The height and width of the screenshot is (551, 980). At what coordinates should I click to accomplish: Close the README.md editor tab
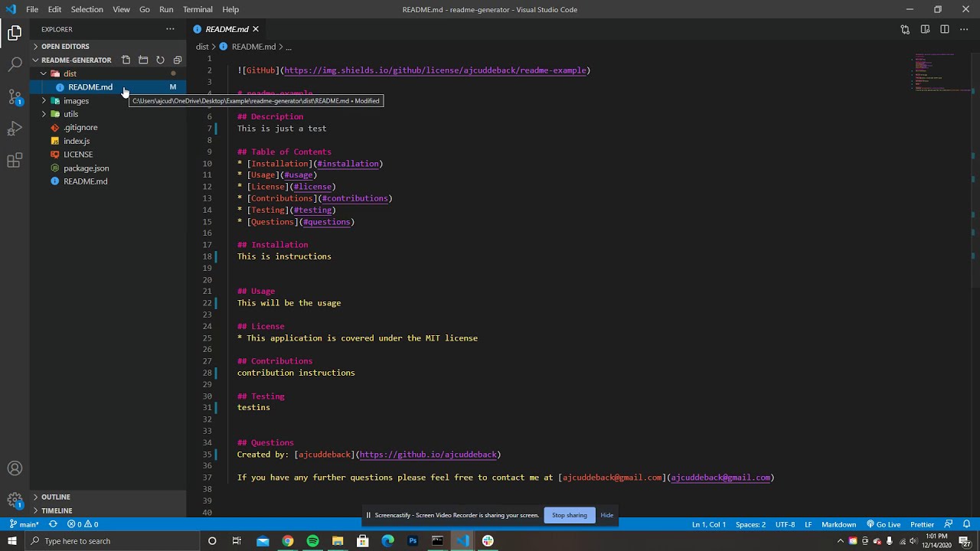click(x=256, y=29)
